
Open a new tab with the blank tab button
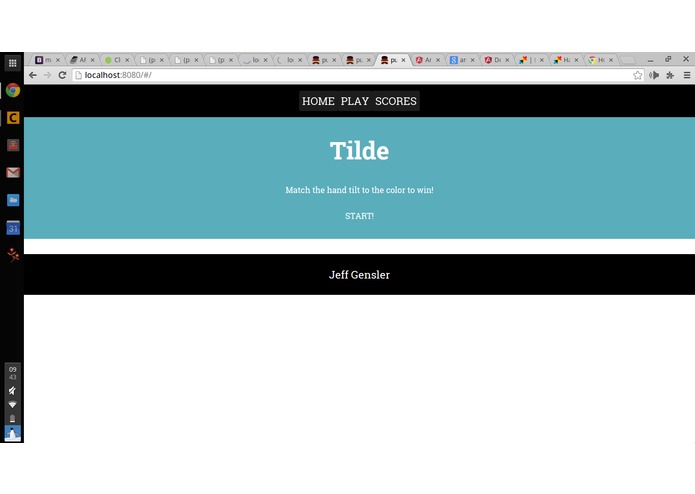tap(627, 60)
